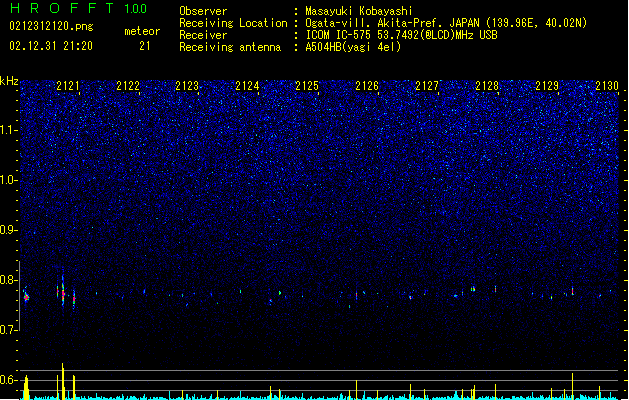Image resolution: width=629 pixels, height=400 pixels.
Task: Click the Ogata-vill. Akita-Pref. JAPAN location text
Action: 446,23
